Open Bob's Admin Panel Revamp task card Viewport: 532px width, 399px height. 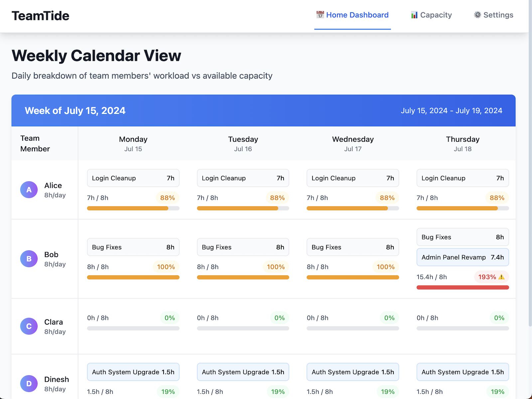tap(463, 257)
